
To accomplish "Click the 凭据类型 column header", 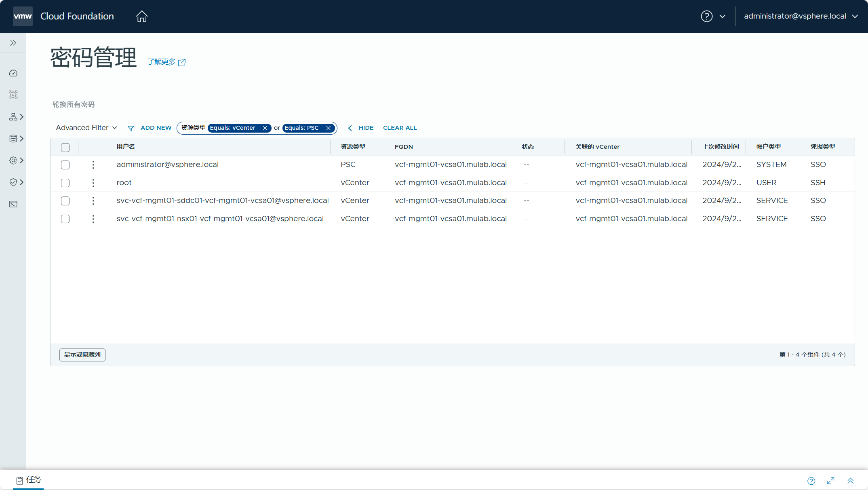I will [823, 147].
